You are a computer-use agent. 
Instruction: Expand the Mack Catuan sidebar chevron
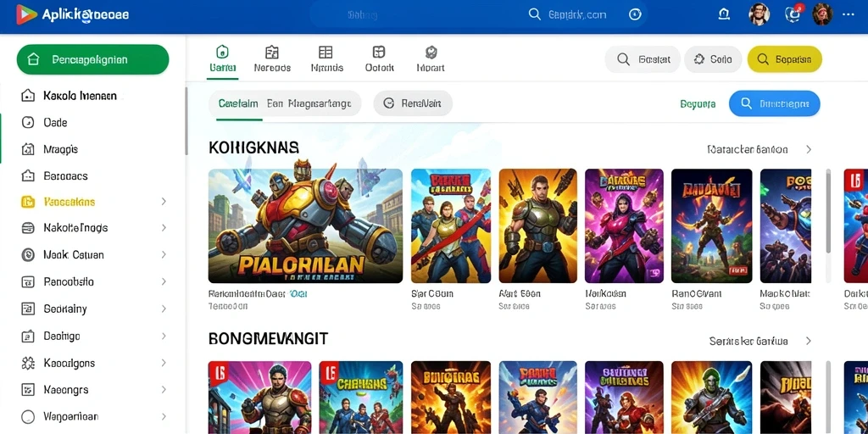164,254
